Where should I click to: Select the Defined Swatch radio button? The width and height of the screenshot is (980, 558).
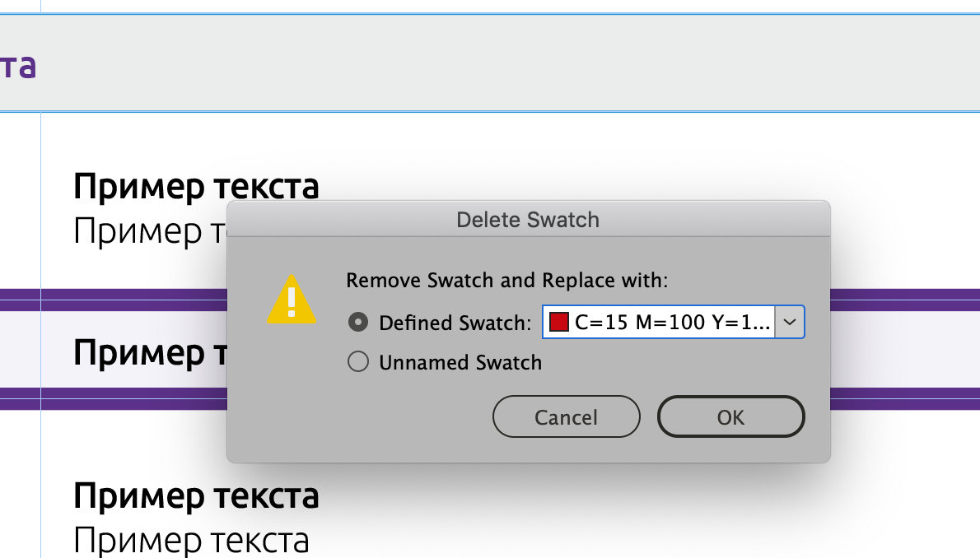click(x=358, y=323)
